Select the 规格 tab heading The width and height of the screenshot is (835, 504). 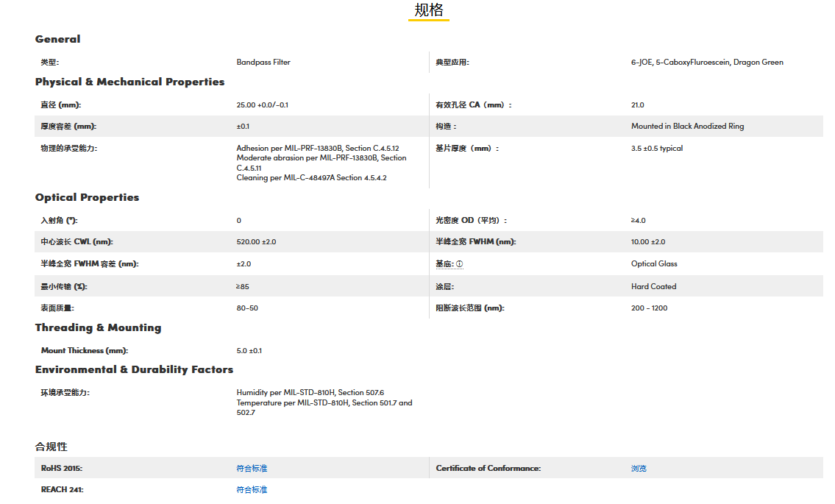tap(429, 10)
